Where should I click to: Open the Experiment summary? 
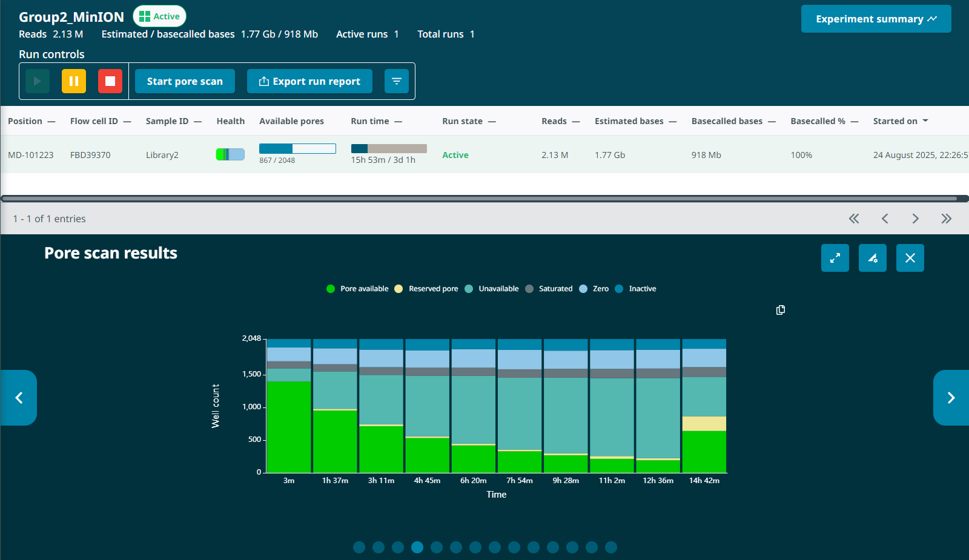pos(876,19)
